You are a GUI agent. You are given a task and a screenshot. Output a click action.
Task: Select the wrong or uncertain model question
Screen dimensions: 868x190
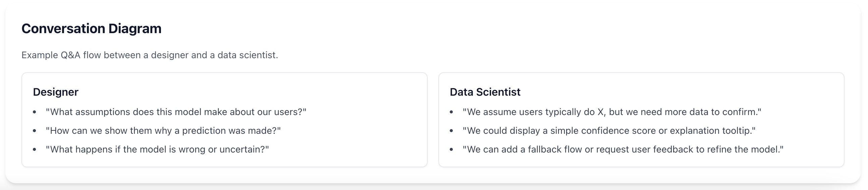(157, 149)
